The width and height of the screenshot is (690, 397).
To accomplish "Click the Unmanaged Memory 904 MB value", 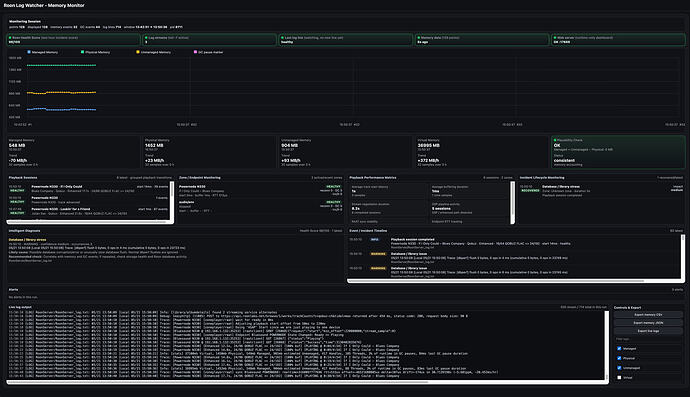I will click(289, 145).
